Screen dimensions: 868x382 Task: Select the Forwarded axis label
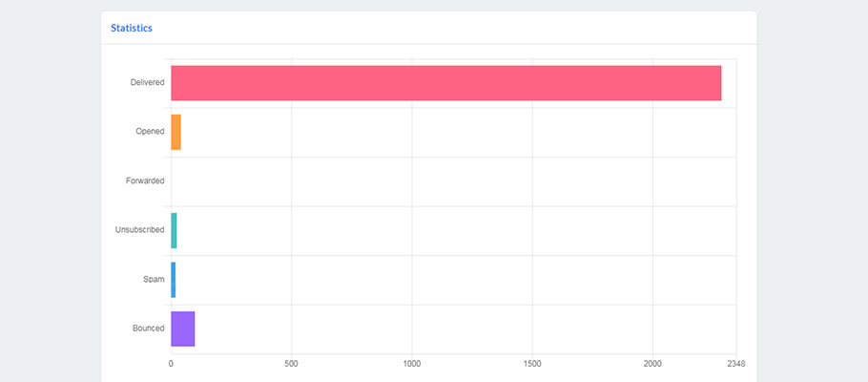(x=145, y=180)
